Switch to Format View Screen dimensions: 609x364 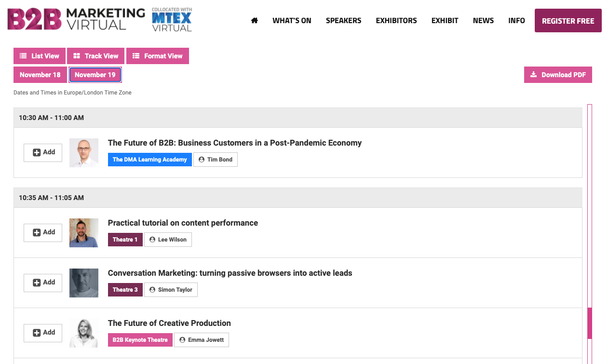157,56
